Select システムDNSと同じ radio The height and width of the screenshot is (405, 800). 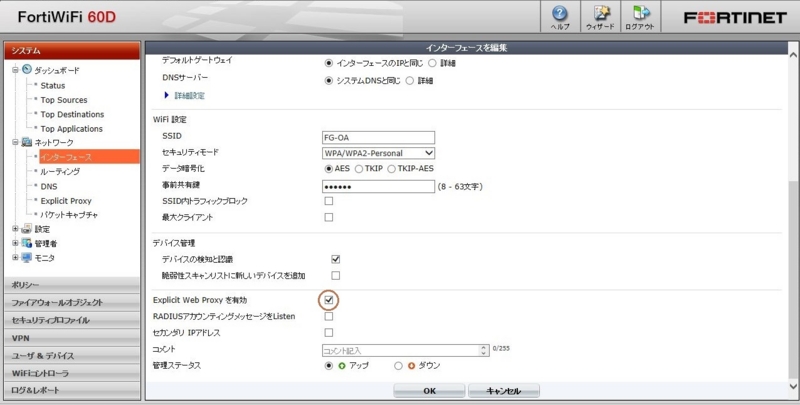tap(329, 81)
